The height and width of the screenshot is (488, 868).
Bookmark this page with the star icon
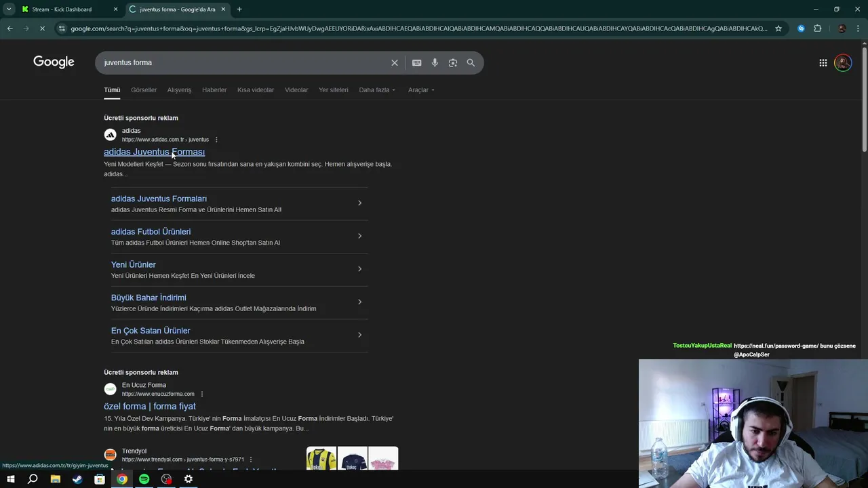(x=778, y=28)
